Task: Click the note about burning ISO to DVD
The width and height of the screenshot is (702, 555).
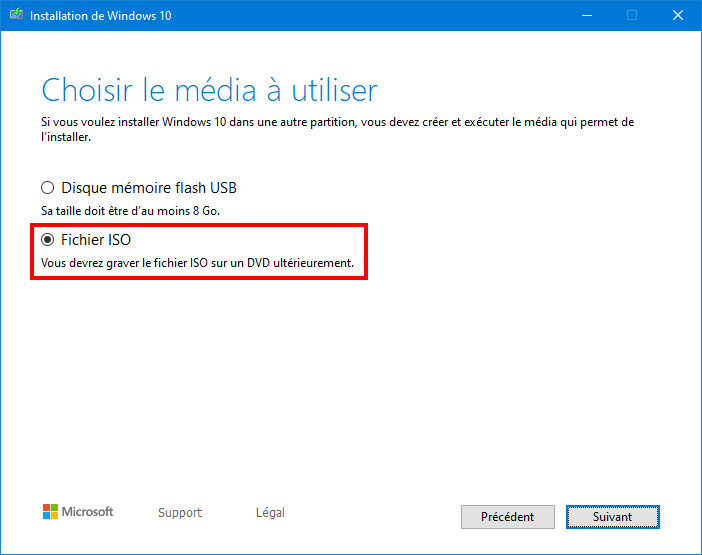Action: click(197, 263)
